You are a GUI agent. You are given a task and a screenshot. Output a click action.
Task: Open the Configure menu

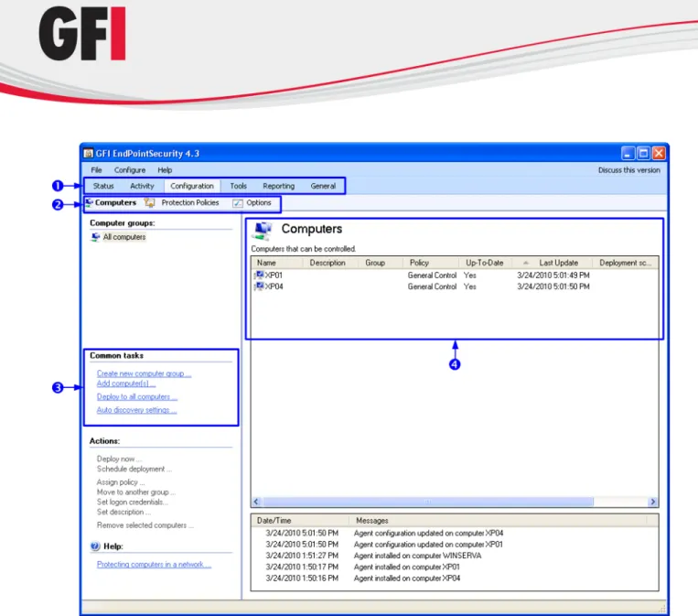click(x=130, y=170)
